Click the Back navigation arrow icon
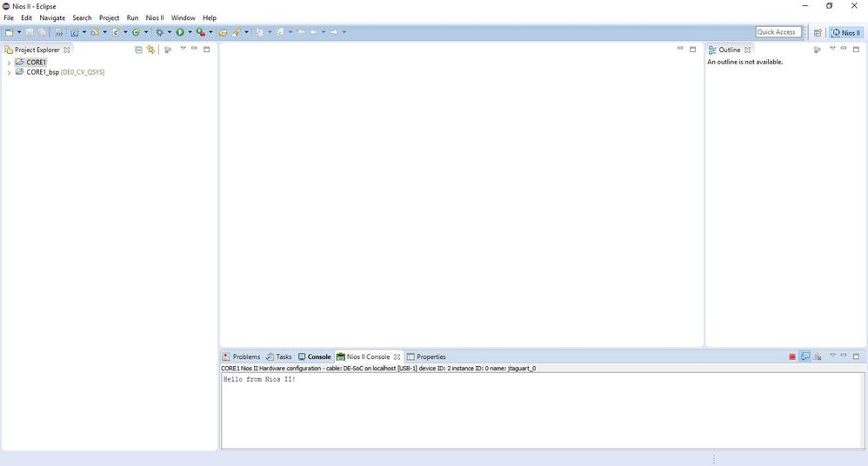Screen dimensions: 868x466 click(313, 32)
